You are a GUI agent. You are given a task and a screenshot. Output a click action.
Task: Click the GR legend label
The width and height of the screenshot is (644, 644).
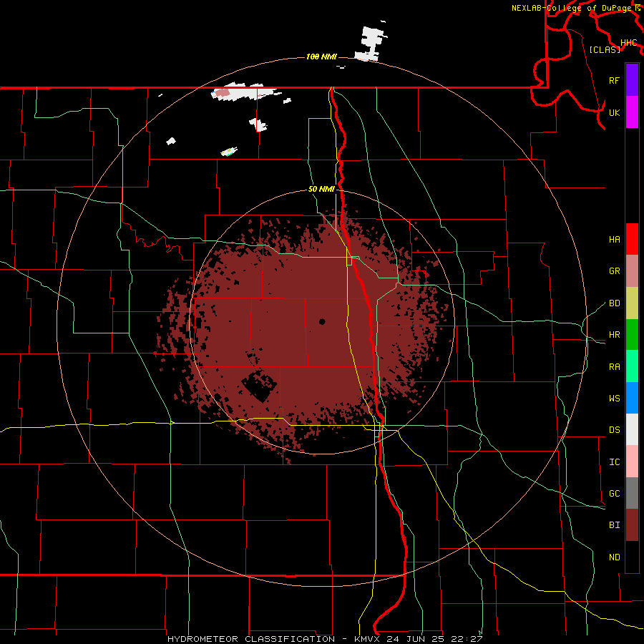[614, 271]
